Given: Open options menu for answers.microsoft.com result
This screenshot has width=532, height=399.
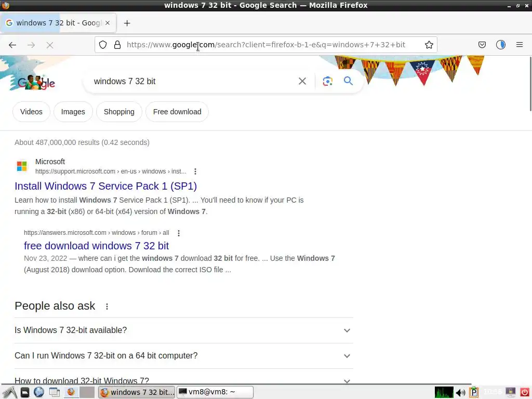Looking at the screenshot, I should point(179,233).
